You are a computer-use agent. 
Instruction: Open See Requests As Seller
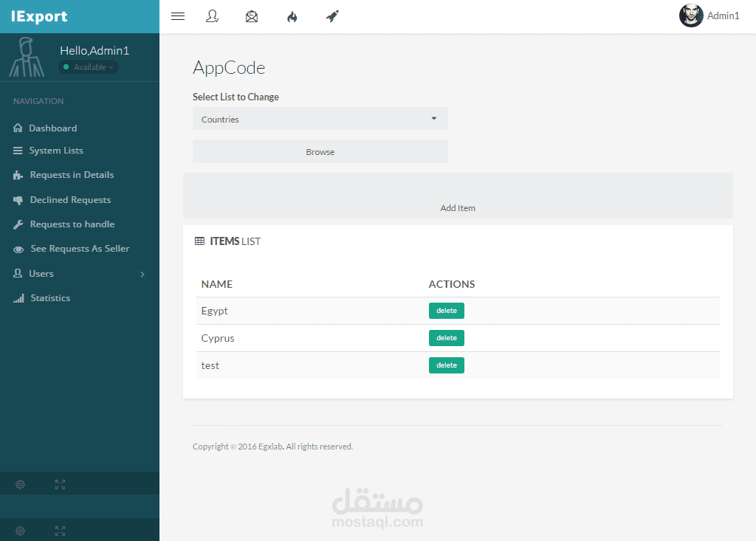click(x=80, y=249)
